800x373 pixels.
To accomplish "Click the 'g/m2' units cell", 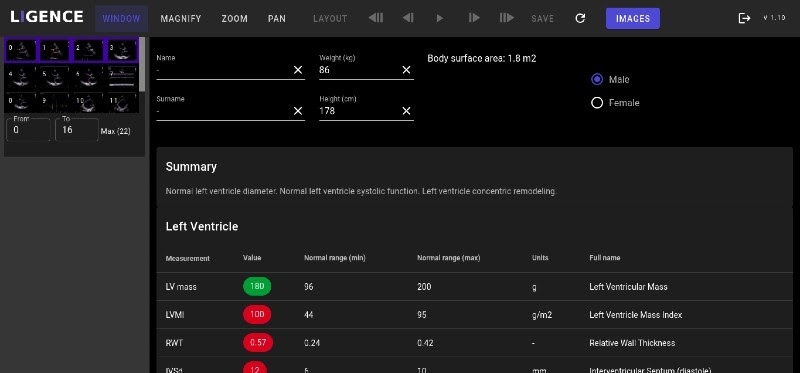I will click(x=541, y=315).
